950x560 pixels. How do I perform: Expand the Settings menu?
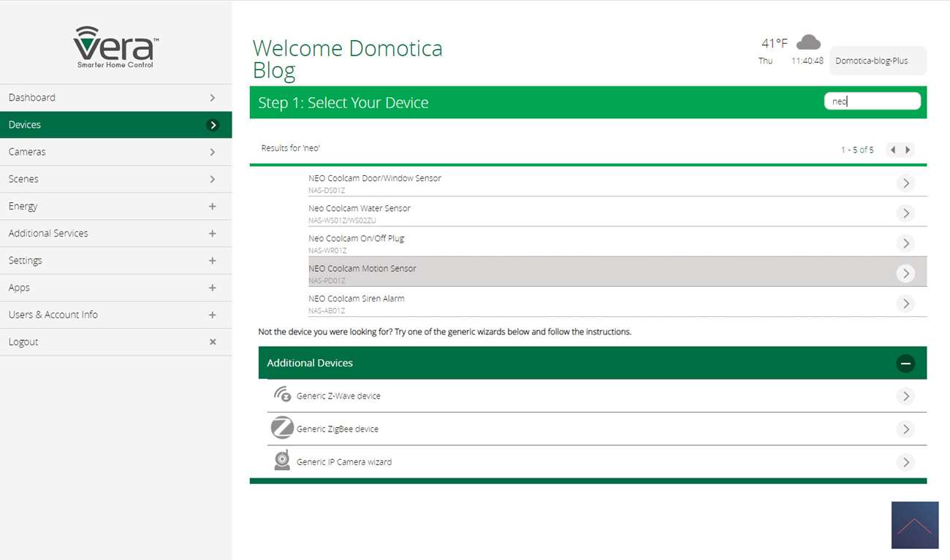[212, 261]
